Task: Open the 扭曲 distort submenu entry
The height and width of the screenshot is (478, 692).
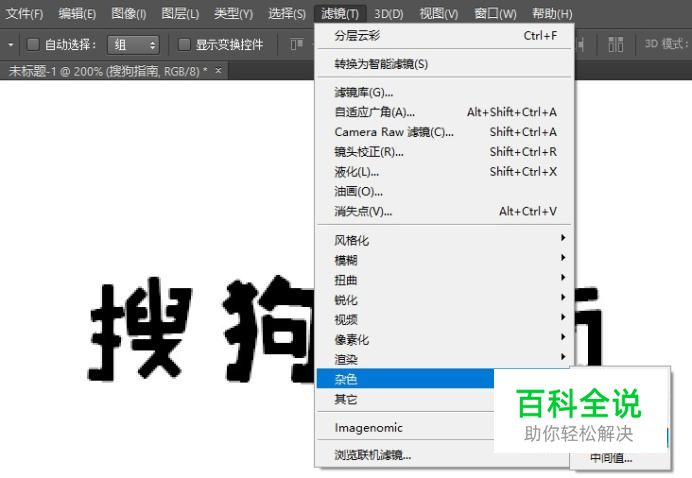Action: click(x=445, y=280)
